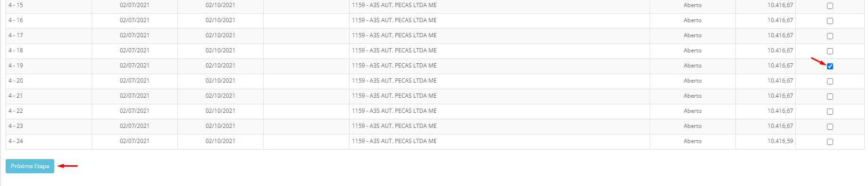Select the checkbox for row 4 - 16
This screenshot has height=186, width=868.
[x=830, y=21]
